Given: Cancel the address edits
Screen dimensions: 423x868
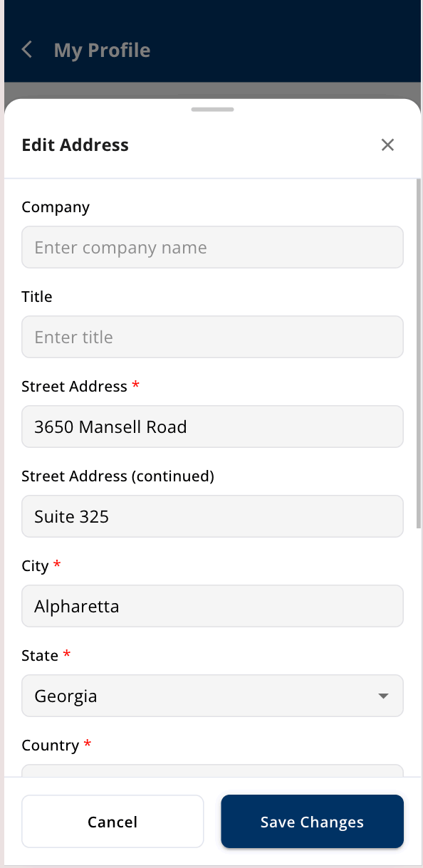Looking at the screenshot, I should (x=113, y=822).
